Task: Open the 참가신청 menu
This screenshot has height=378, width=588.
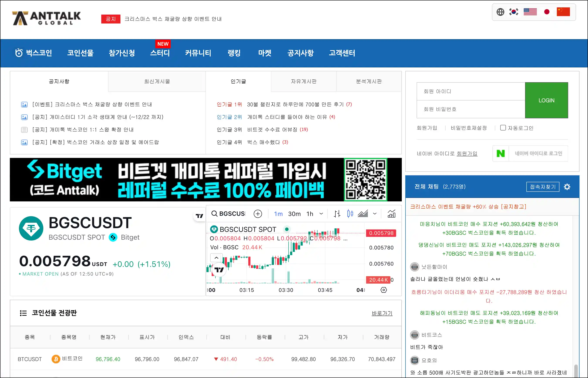Action: [122, 53]
